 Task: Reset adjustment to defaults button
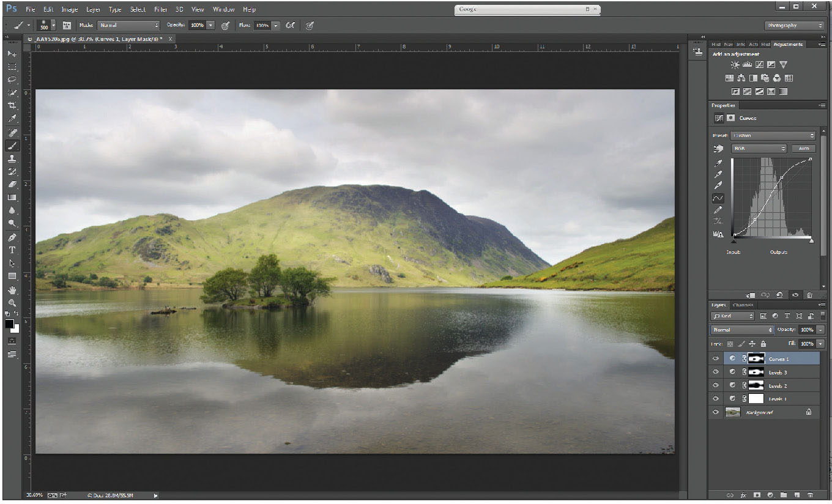(779, 295)
